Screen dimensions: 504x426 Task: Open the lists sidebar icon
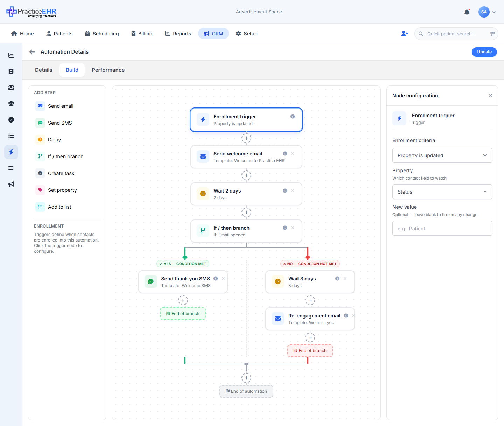point(11,136)
